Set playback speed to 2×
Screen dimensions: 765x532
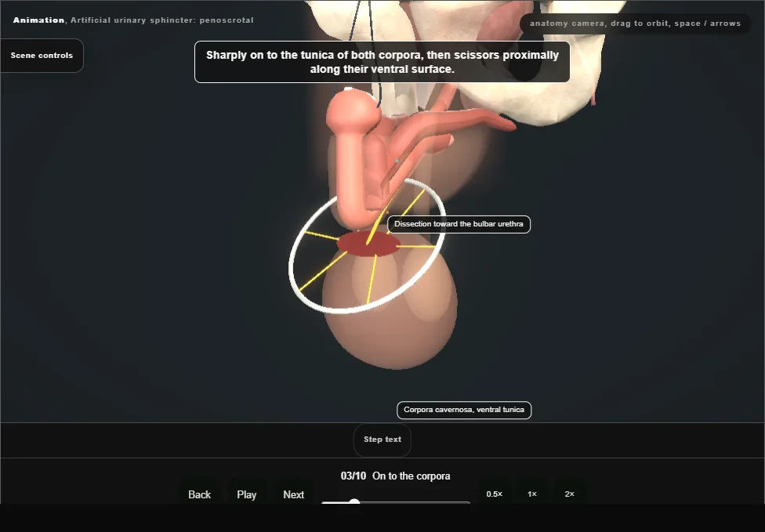[x=569, y=494]
